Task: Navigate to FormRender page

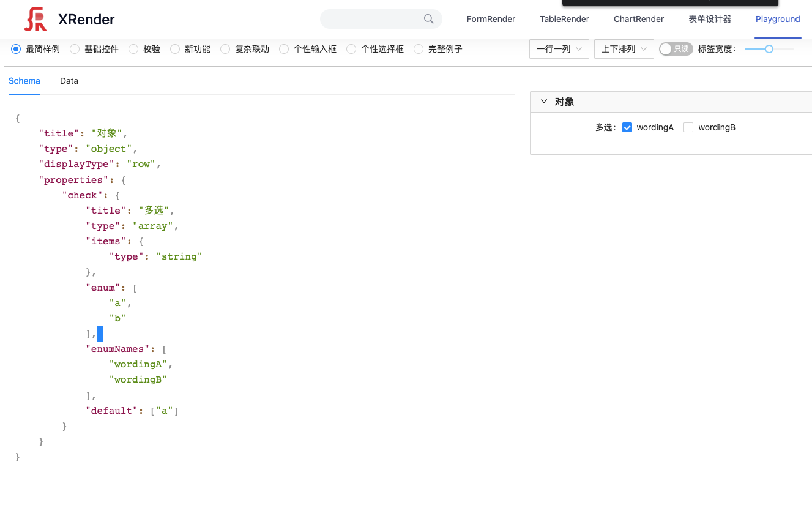Action: tap(491, 19)
